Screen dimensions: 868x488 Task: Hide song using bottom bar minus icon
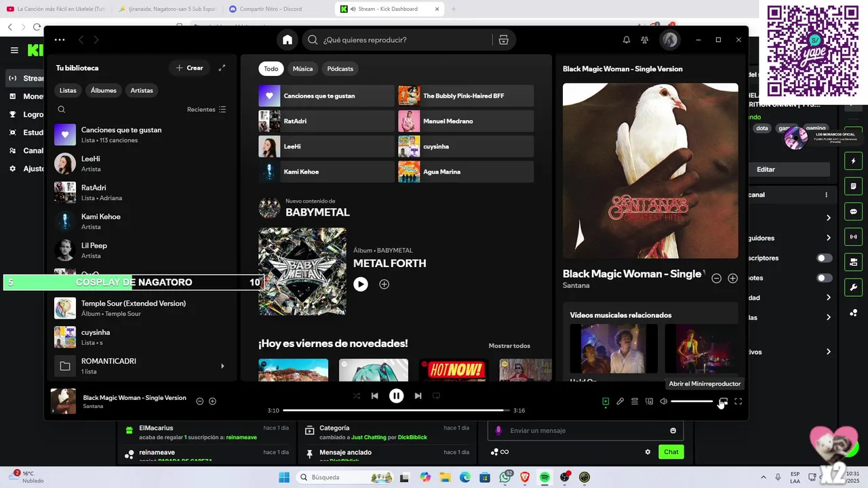point(199,401)
